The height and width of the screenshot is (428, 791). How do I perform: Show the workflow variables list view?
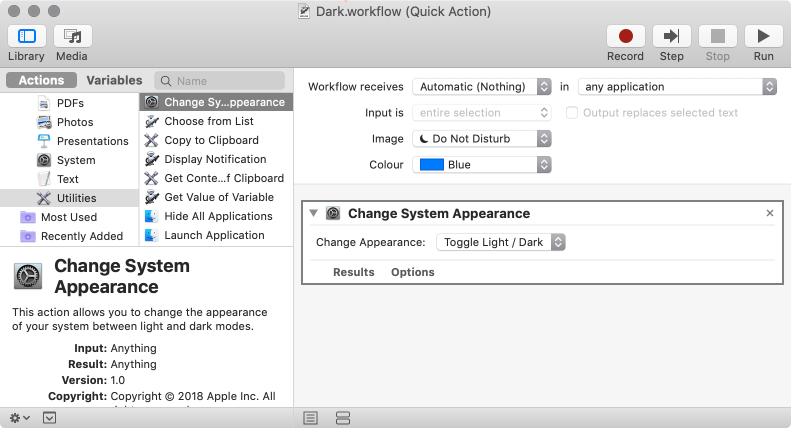coord(343,418)
